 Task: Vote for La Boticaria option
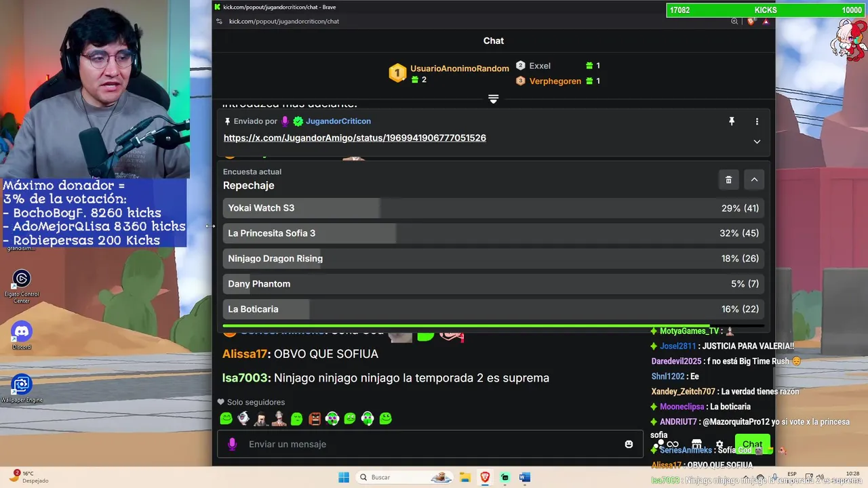[x=493, y=309]
